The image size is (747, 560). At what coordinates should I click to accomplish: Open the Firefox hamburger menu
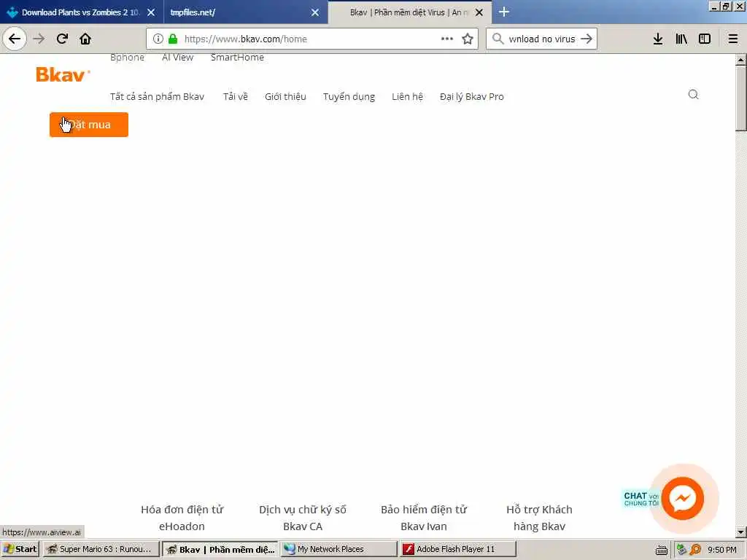[733, 39]
